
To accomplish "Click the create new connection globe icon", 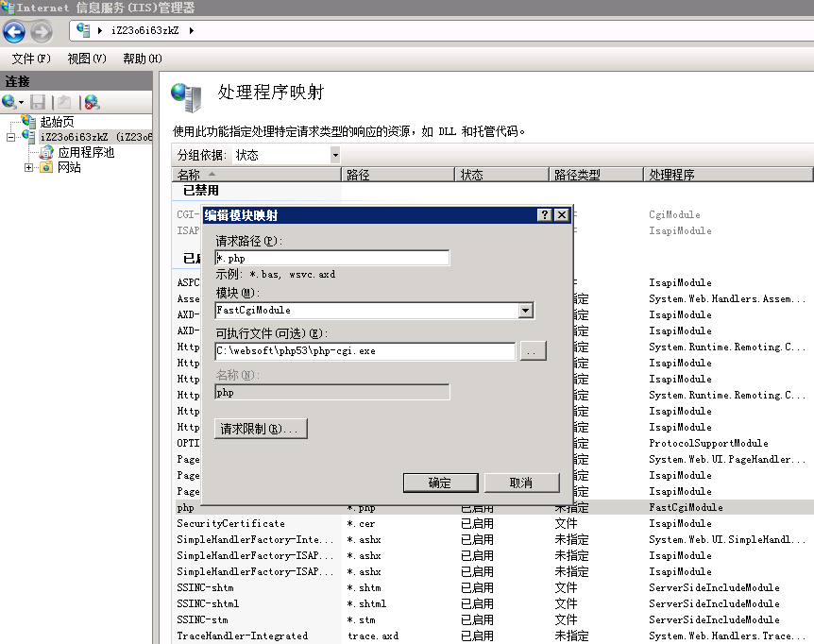I will [9, 102].
